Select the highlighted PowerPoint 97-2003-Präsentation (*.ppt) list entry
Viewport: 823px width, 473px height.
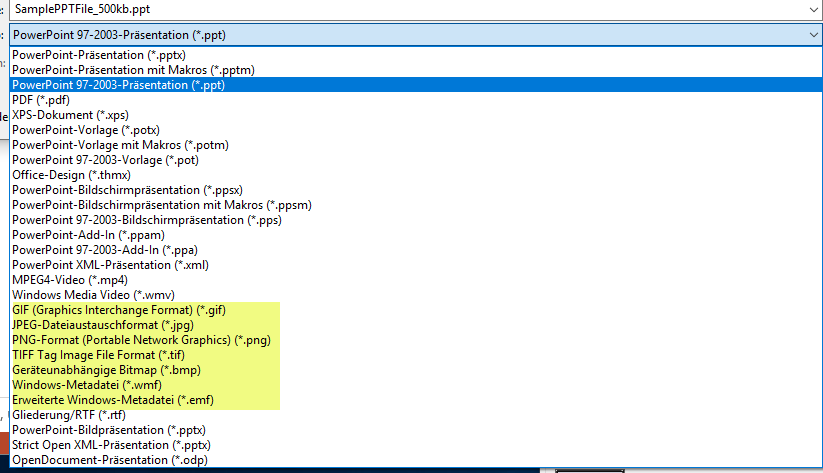tap(416, 85)
